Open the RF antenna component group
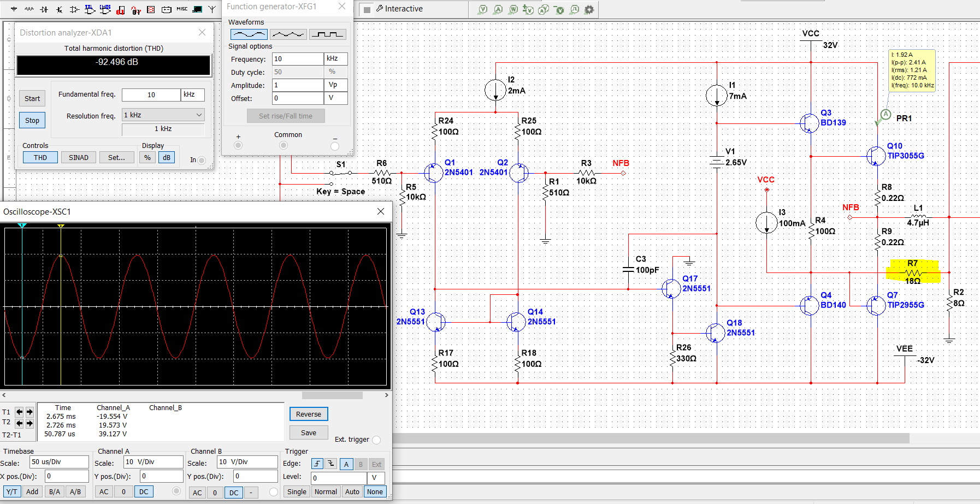This screenshot has height=504, width=980. 212,9
